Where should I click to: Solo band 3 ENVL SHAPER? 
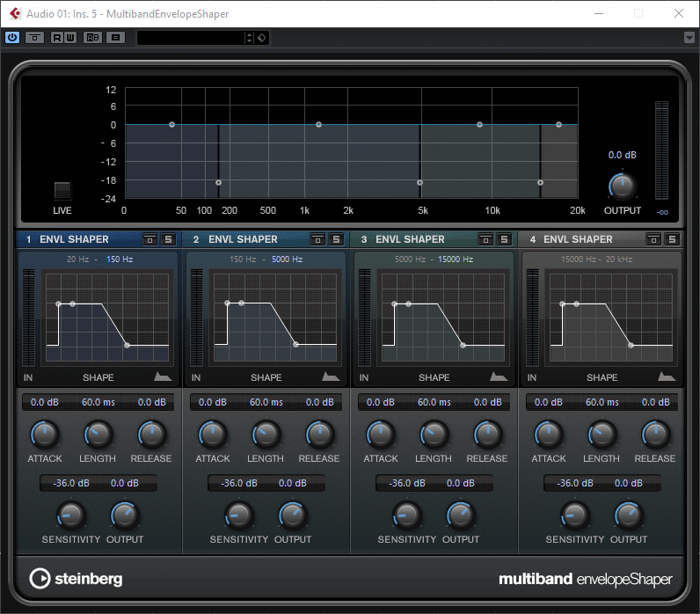click(x=504, y=239)
